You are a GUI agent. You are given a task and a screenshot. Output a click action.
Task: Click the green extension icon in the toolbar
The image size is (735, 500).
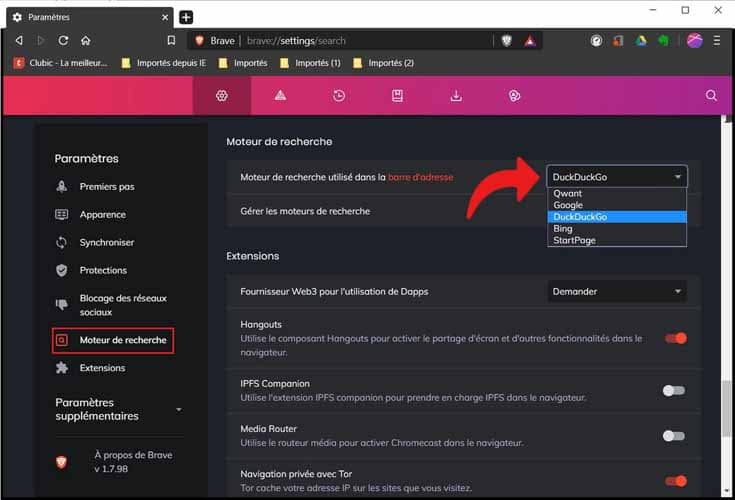[663, 41]
